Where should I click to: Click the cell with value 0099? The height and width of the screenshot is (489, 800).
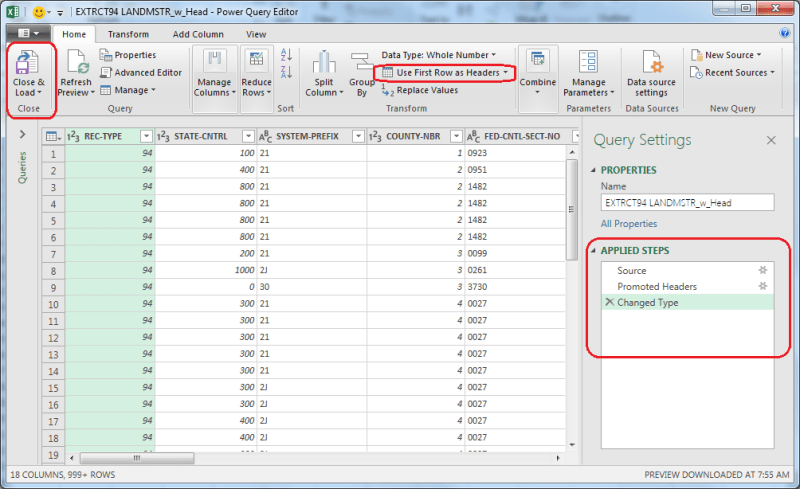pyautogui.click(x=515, y=253)
